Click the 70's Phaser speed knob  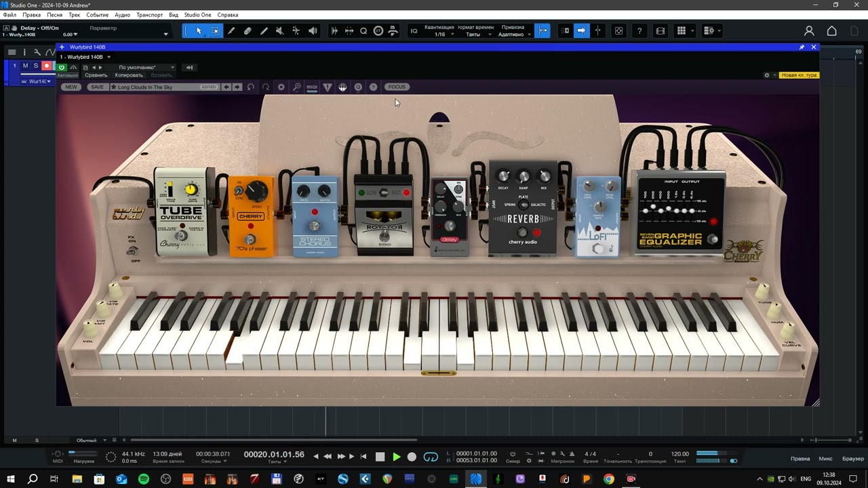pos(256,191)
